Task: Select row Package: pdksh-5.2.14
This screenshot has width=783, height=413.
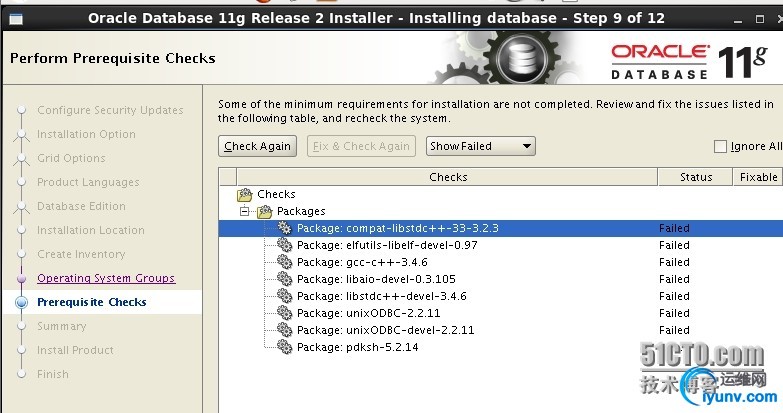Action: coord(501,347)
